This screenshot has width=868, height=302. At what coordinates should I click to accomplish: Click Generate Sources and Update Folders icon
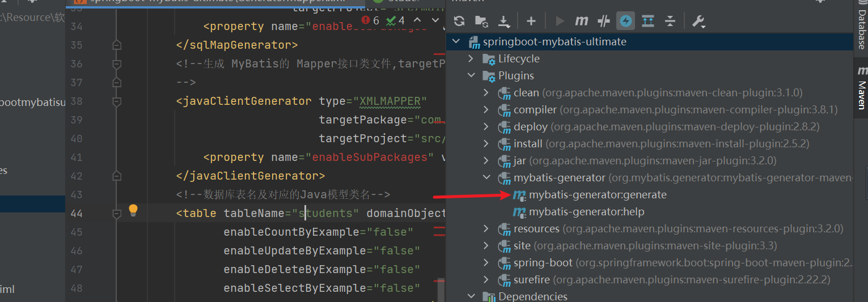tap(482, 21)
